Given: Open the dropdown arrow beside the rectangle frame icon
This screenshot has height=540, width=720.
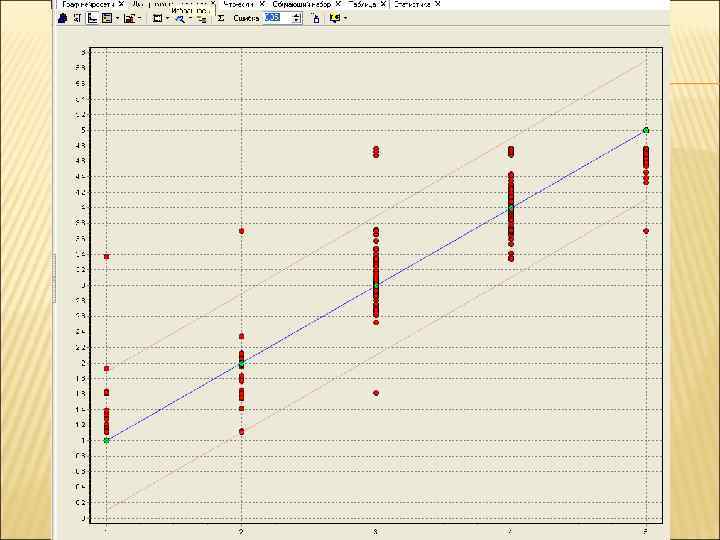Looking at the screenshot, I should (x=168, y=18).
